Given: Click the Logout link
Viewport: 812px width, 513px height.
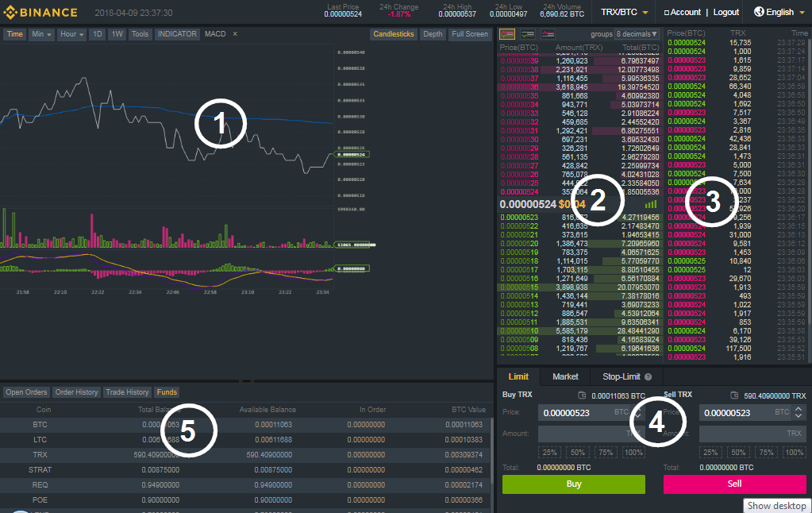Looking at the screenshot, I should 726,12.
